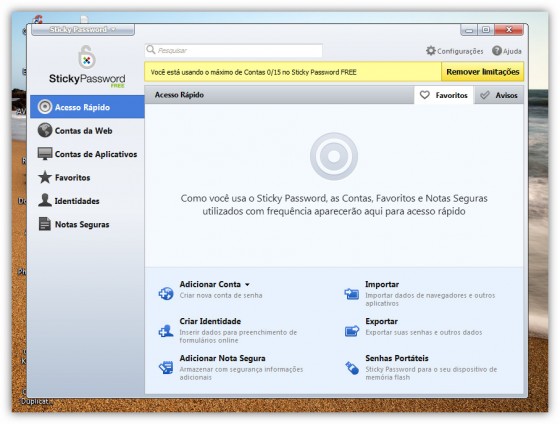
Task: Click the monitor icon for Contas de Aplicativos
Action: pos(45,154)
